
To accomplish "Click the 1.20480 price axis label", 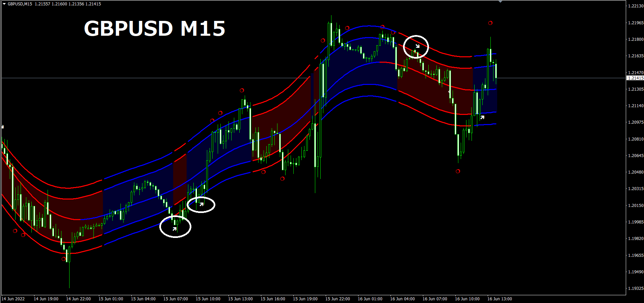I will tap(636, 172).
